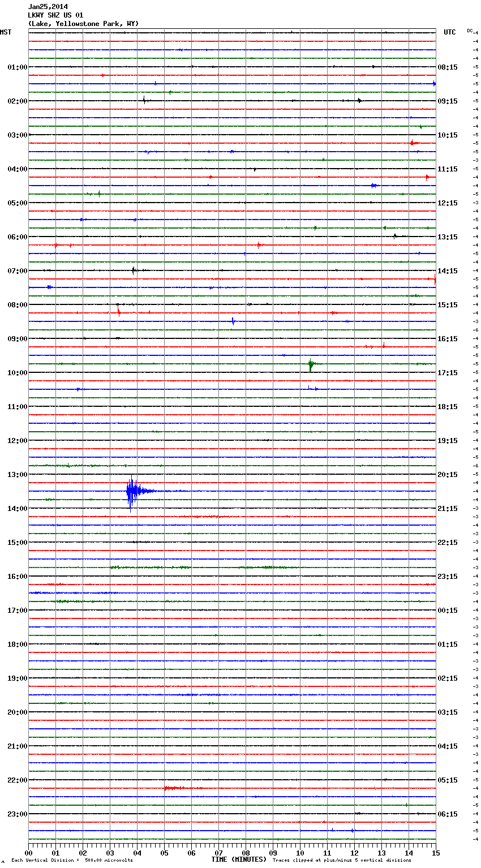
Task: Click minute tick label 08 on bottom axis
Action: 246,853
